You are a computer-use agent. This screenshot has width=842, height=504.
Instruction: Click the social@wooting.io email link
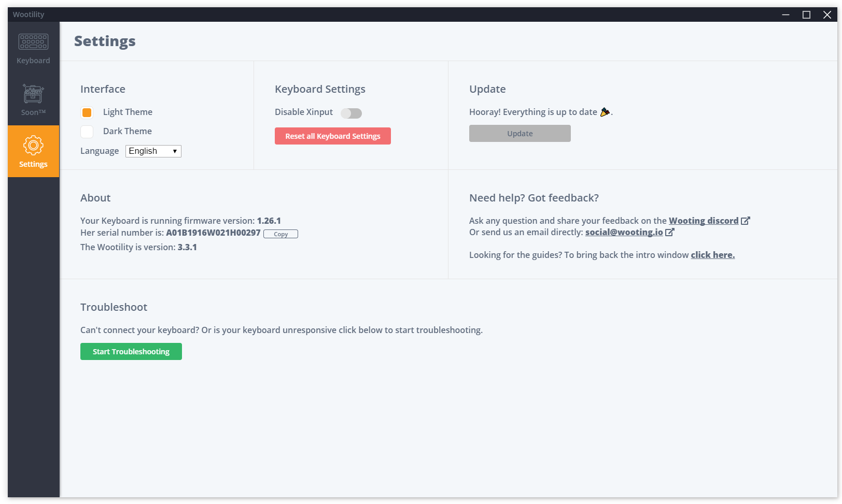tap(624, 232)
